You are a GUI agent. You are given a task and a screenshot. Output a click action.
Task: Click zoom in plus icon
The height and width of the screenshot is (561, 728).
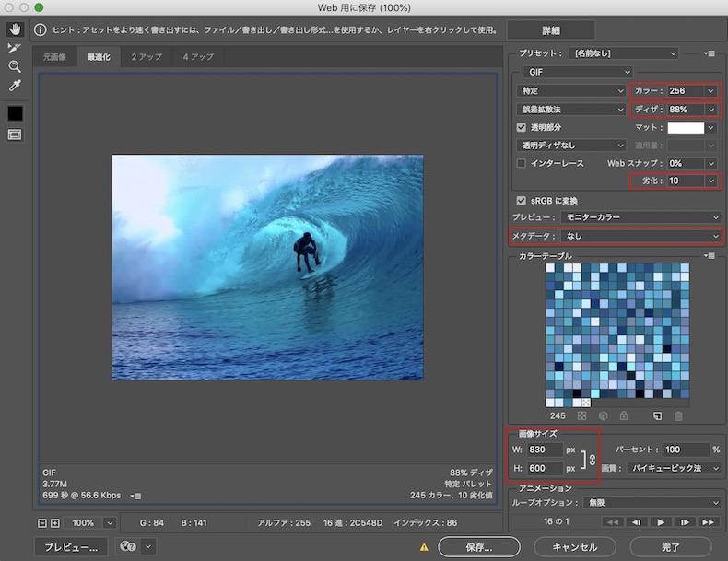coord(54,523)
